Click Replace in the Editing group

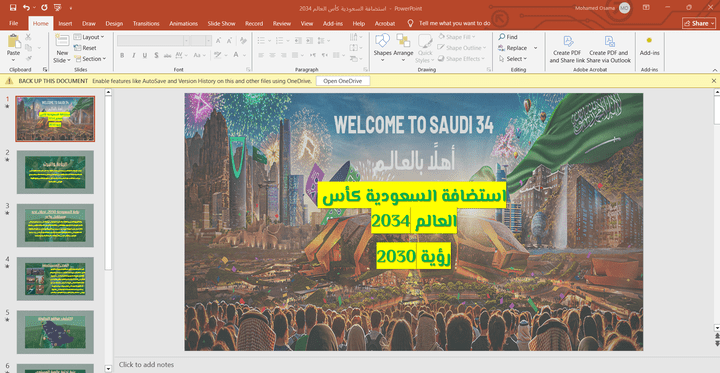point(512,48)
